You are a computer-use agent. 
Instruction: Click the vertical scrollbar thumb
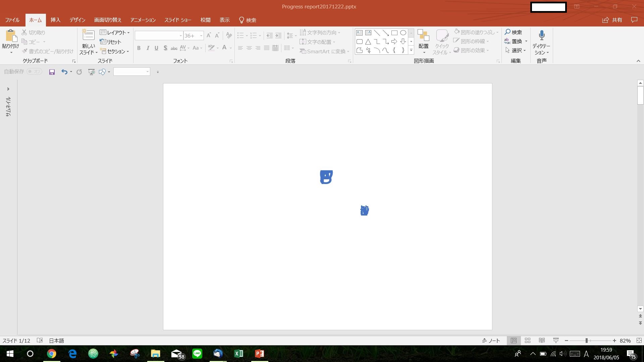(x=640, y=96)
